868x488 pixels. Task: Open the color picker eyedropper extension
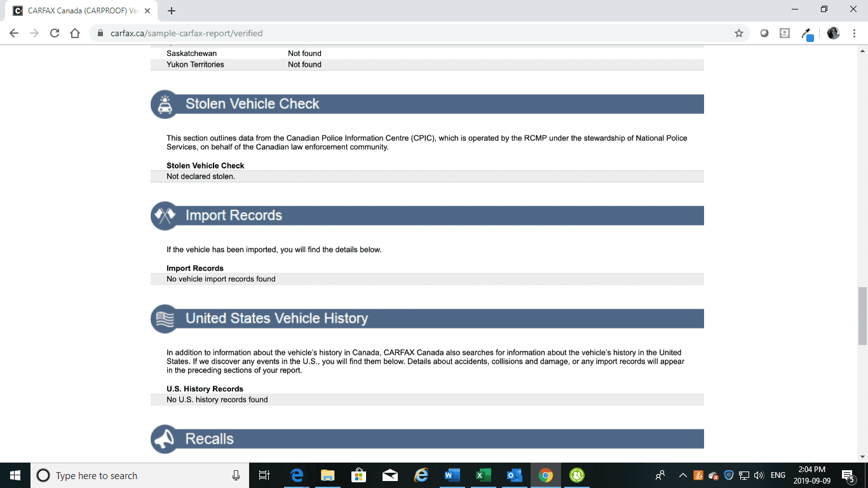806,34
